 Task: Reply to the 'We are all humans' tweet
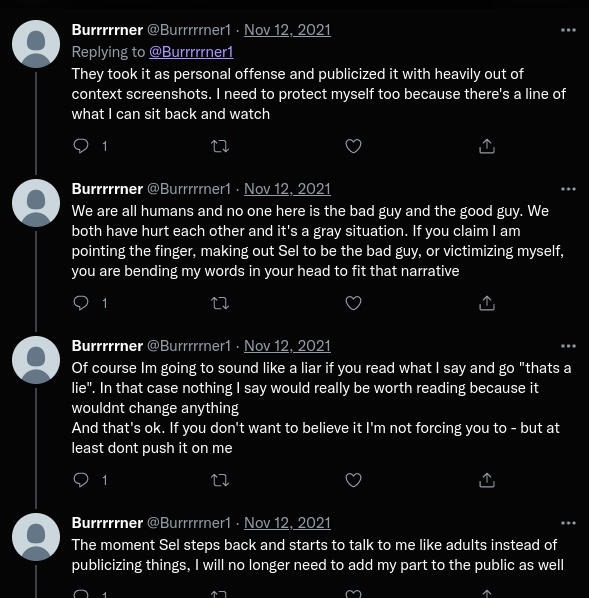pos(81,303)
